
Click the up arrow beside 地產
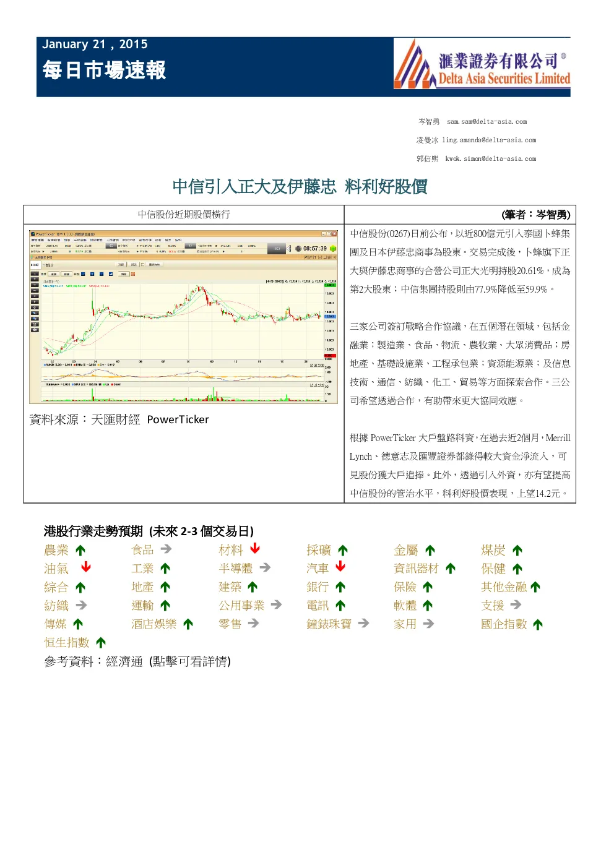[165, 587]
